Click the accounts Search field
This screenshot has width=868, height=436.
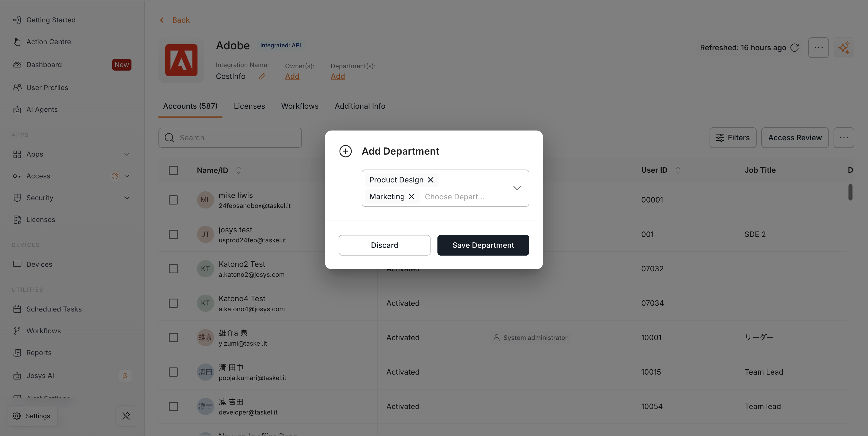point(230,138)
